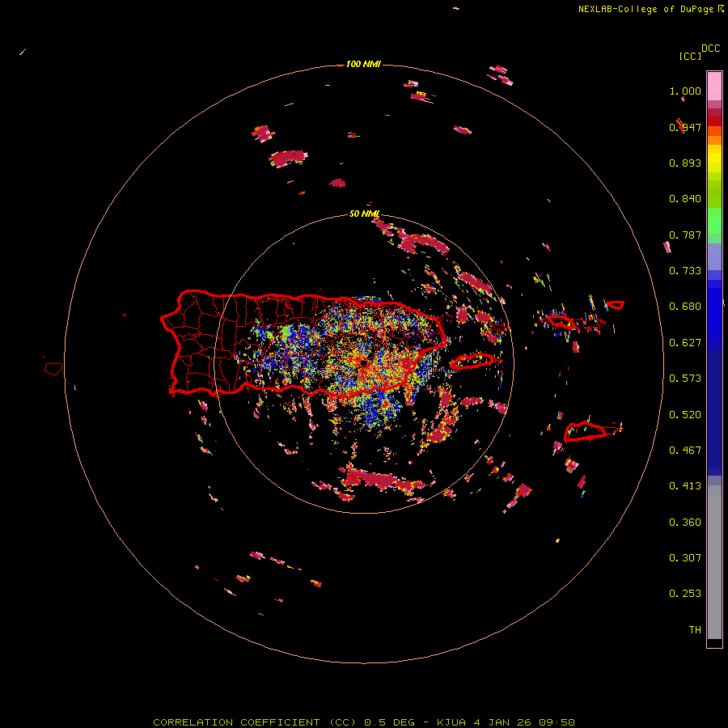728x728 pixels.
Task: Click the Mona Island outline west of Puerto Rico
Action: (53, 369)
